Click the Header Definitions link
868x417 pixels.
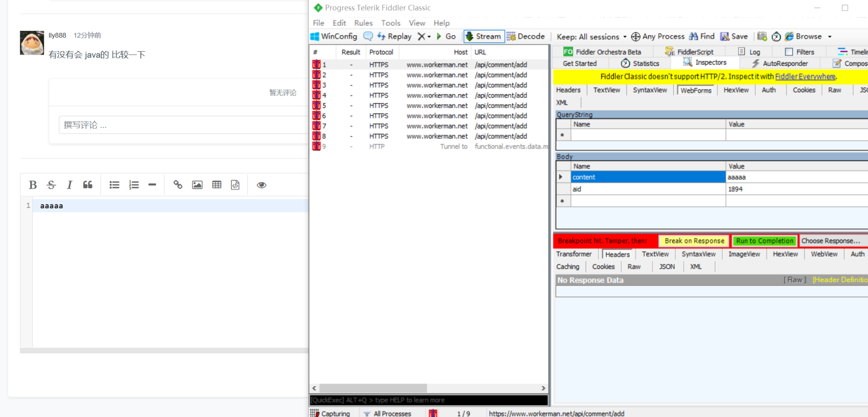tap(840, 280)
